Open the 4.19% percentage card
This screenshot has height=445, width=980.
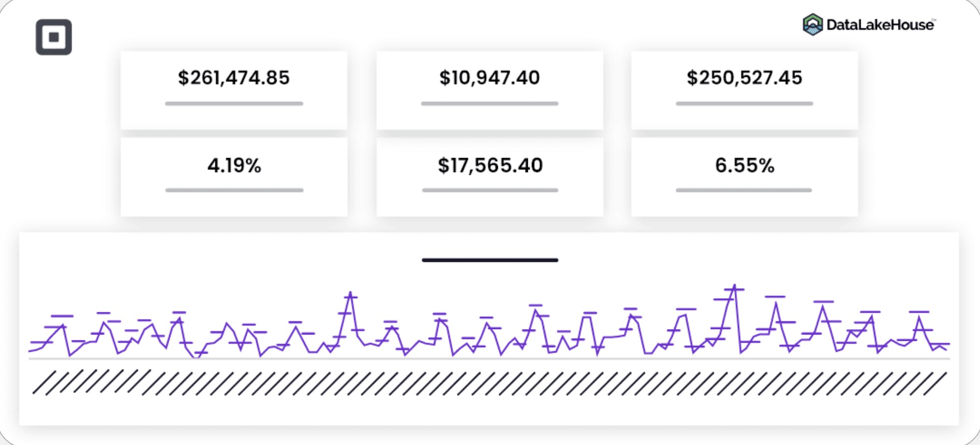[x=234, y=177]
